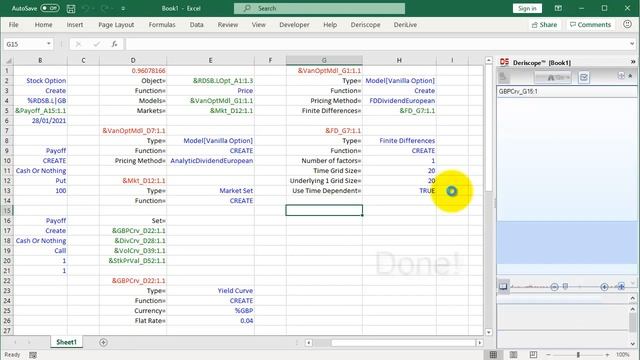640x360 pixels.
Task: Click the circled minus icon in Deriscope panel
Action: tap(554, 287)
